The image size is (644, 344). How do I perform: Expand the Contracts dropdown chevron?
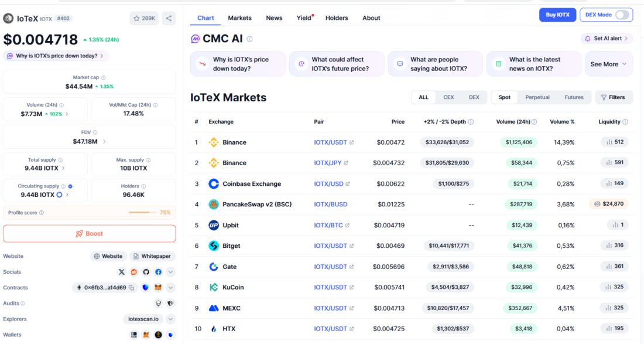170,288
